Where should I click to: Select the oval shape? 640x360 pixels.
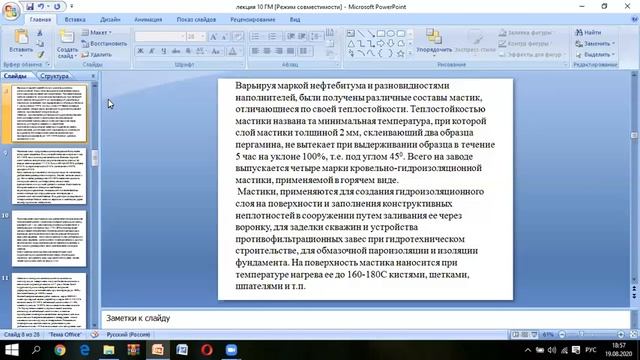pos(391,33)
